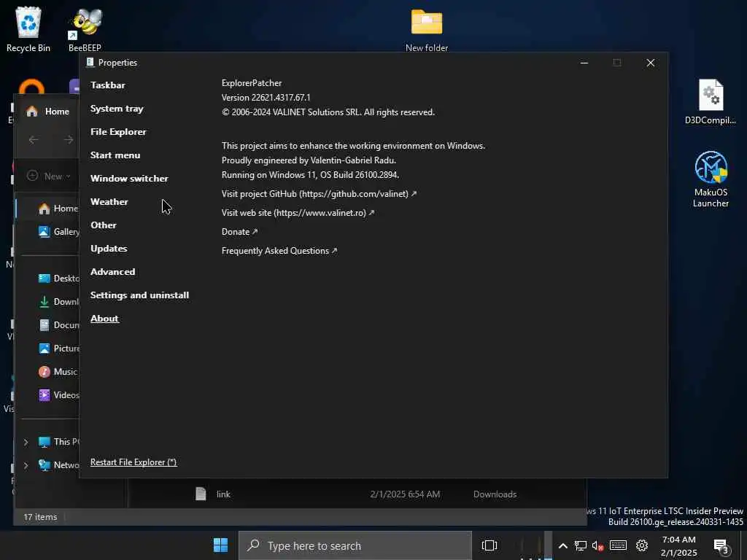The width and height of the screenshot is (747, 560).
Task: Select File Explorer in Properties sidebar
Action: [118, 132]
